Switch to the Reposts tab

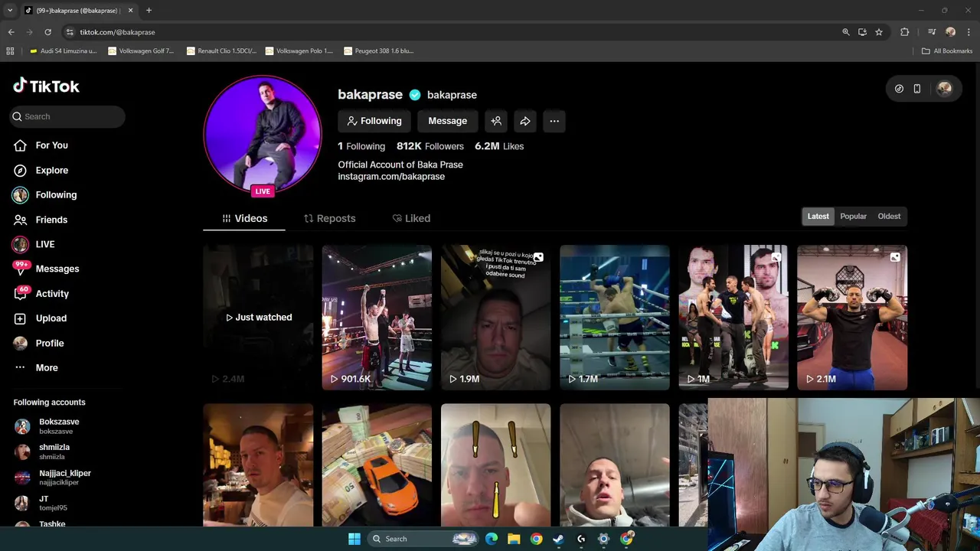pos(329,218)
